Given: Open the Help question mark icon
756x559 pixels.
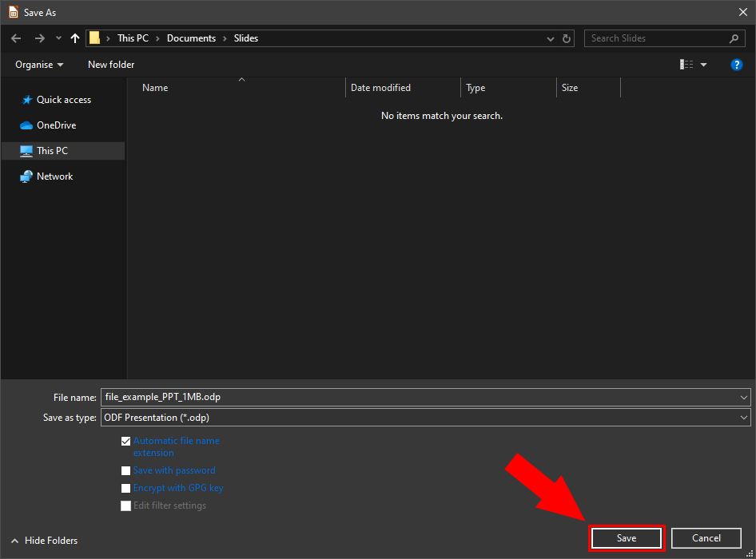Looking at the screenshot, I should [737, 65].
